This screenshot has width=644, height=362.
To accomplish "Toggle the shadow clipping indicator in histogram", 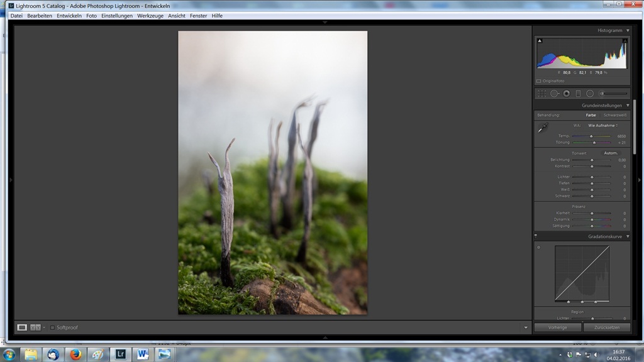I will (x=540, y=41).
